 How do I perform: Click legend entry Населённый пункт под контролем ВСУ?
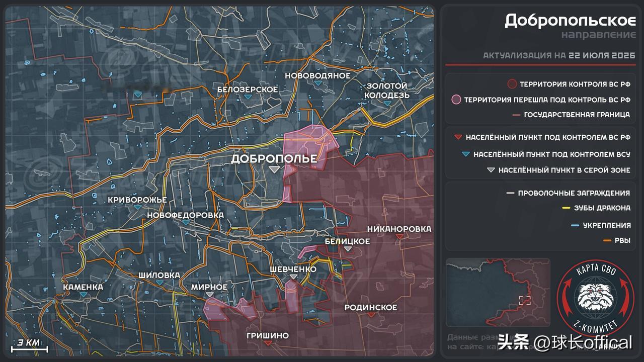[552, 154]
